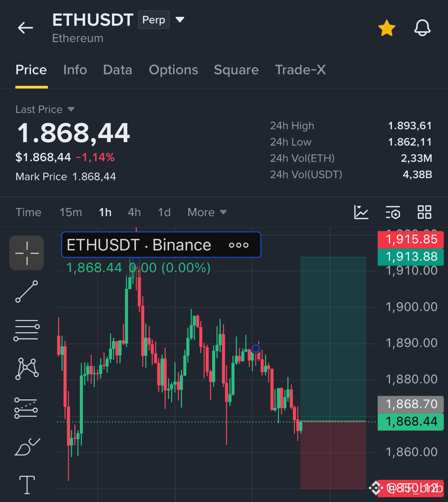Click the 1,915.85 red price label
The width and height of the screenshot is (448, 502).
(x=411, y=239)
